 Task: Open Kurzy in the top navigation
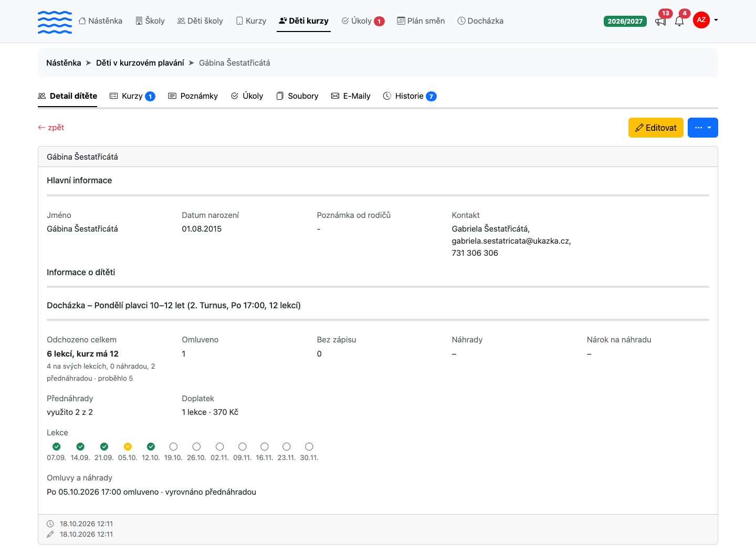click(x=251, y=21)
